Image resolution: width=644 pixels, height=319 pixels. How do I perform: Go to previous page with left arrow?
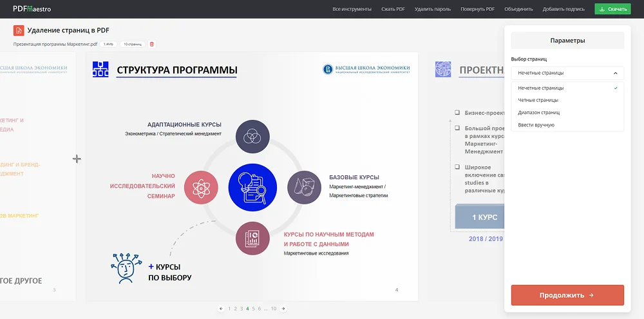pos(221,309)
